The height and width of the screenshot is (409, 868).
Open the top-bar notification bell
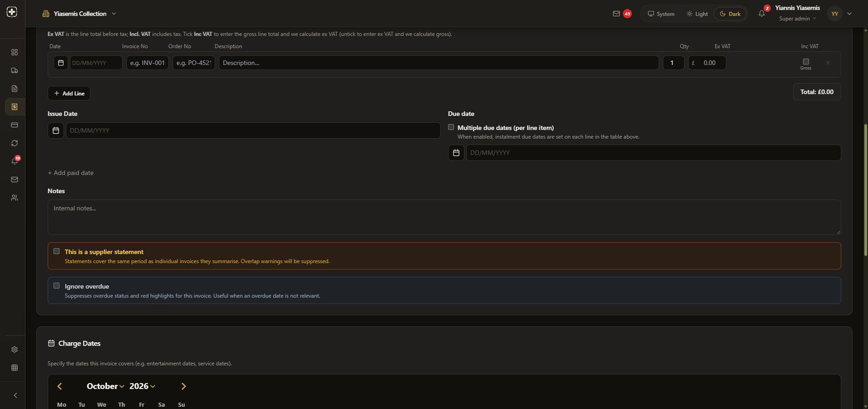pyautogui.click(x=762, y=13)
